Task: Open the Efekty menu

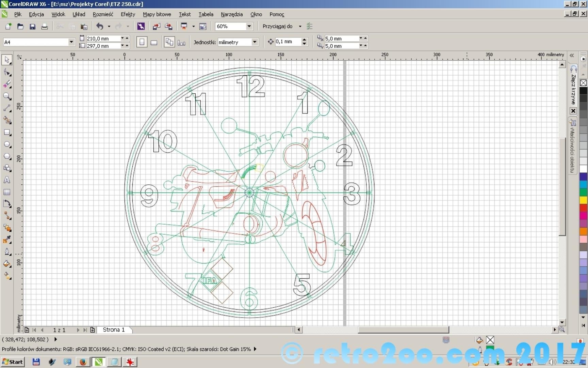Action: (x=128, y=14)
